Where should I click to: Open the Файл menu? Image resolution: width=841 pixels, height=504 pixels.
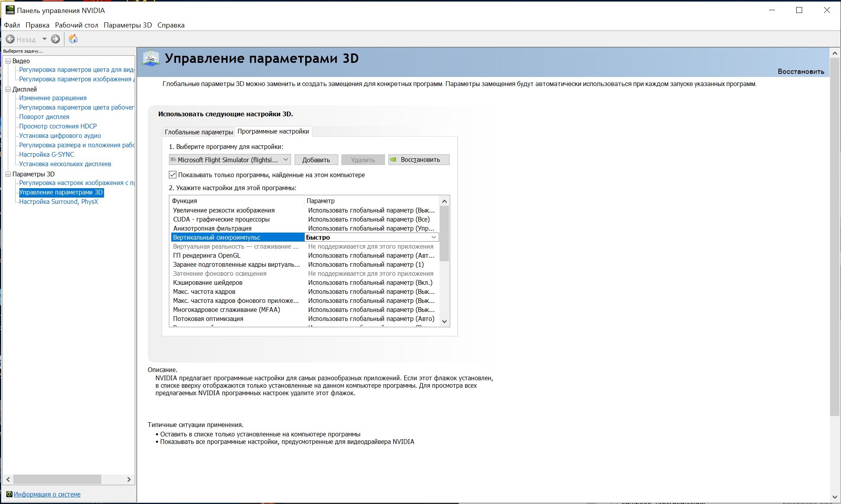tap(12, 25)
